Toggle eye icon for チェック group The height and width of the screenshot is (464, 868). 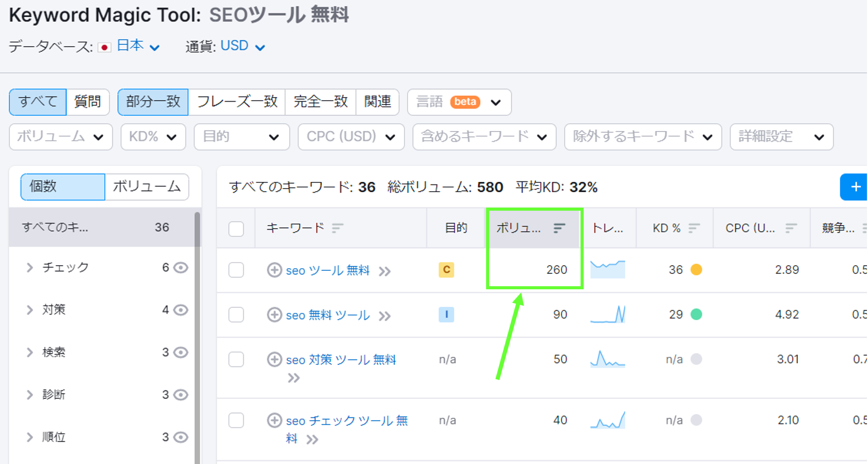[x=181, y=268]
